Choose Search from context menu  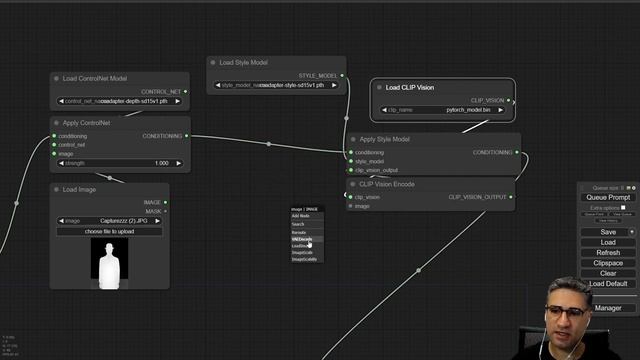307,224
